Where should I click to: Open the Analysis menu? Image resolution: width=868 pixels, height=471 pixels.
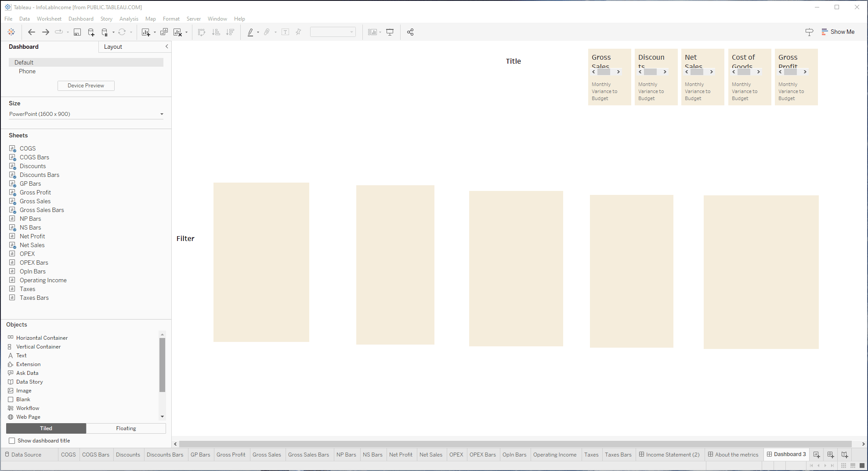tap(129, 19)
